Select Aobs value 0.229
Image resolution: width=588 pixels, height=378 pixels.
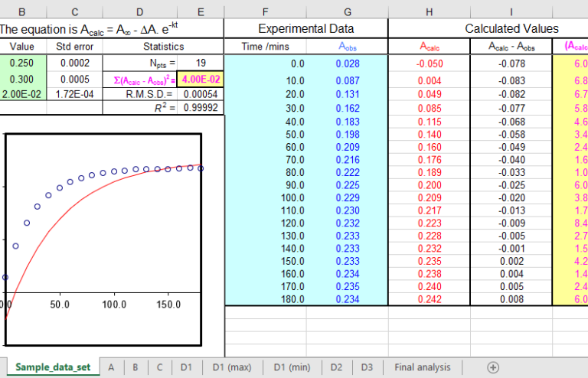coord(348,198)
